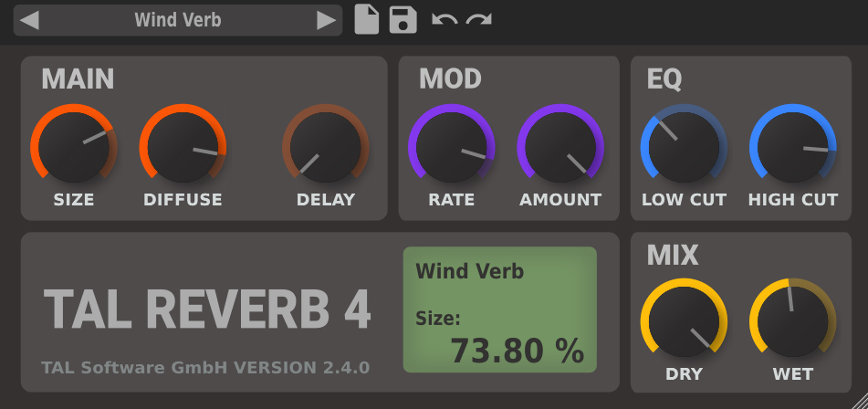Save the preset with the floppy disk icon
This screenshot has width=868, height=409.
(403, 20)
